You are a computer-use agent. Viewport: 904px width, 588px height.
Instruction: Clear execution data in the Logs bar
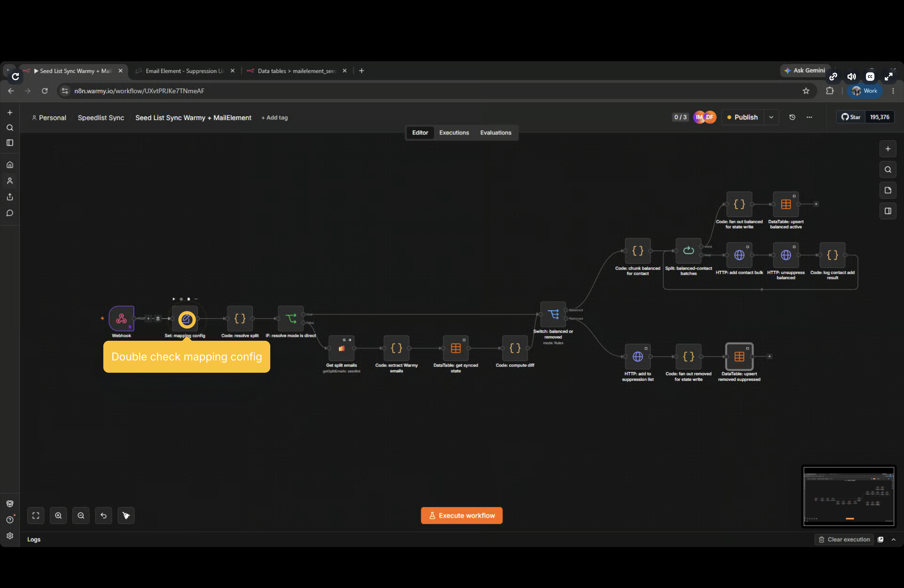point(844,539)
